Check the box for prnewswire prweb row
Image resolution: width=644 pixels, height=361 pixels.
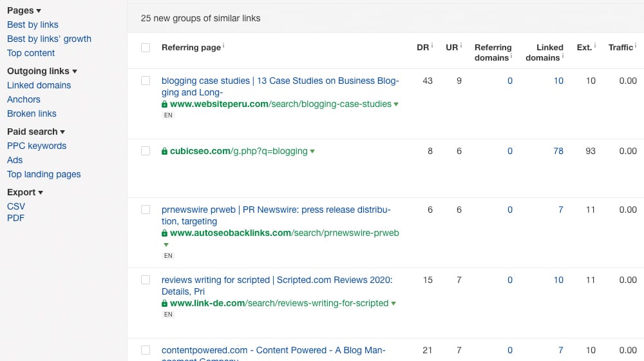(146, 210)
